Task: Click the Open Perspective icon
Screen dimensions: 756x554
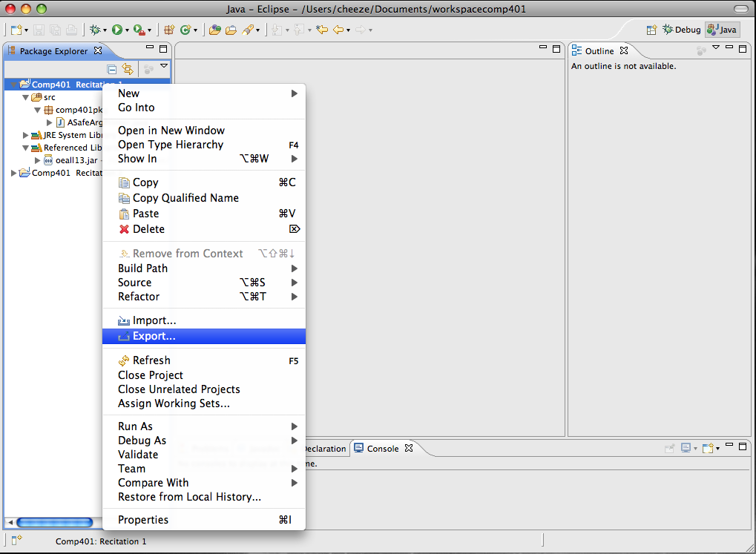Action: (x=651, y=30)
